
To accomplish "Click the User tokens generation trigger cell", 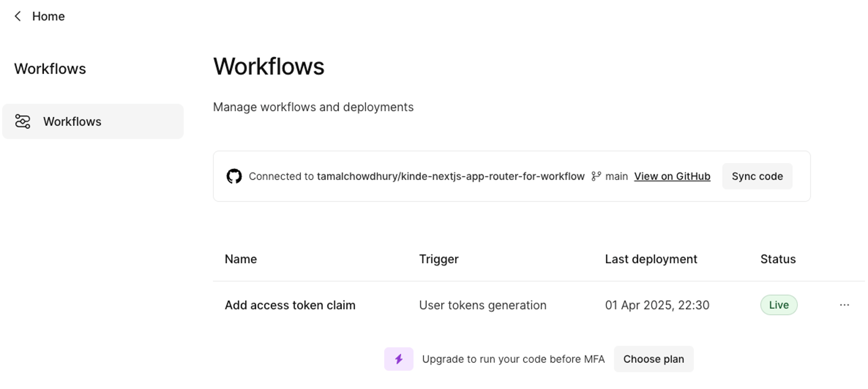I will 482,305.
